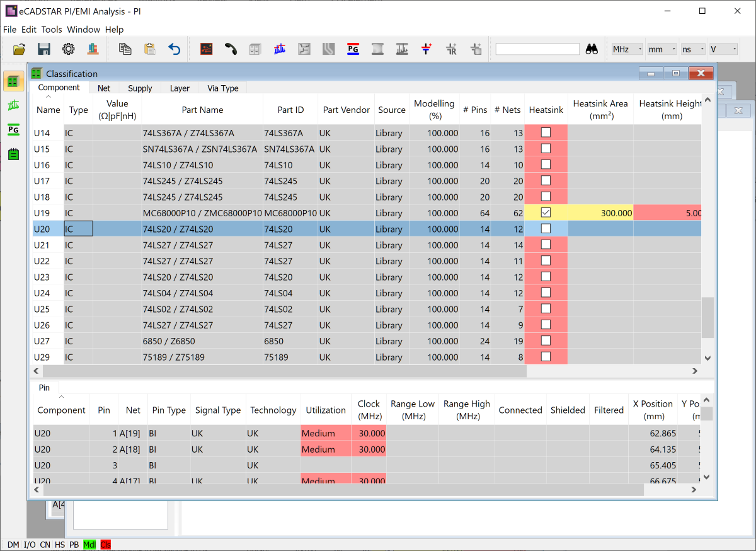This screenshot has height=551, width=756.
Task: Click the grey plane pillar toolbar icon
Action: click(x=377, y=49)
